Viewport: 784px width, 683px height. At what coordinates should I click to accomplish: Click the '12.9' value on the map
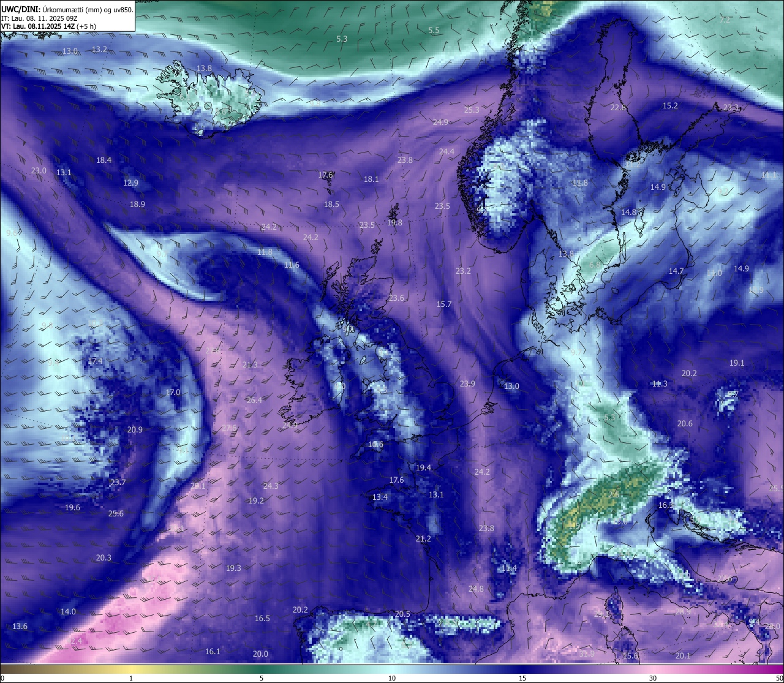coord(130,183)
